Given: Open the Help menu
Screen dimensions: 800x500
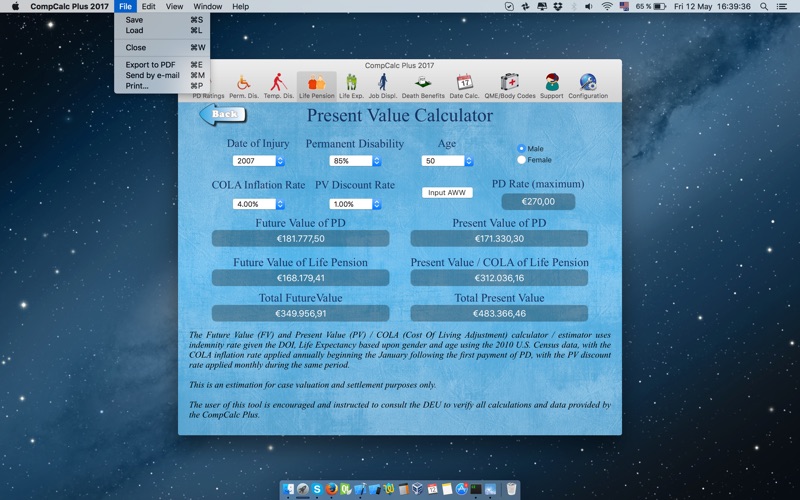Looking at the screenshot, I should 240,6.
